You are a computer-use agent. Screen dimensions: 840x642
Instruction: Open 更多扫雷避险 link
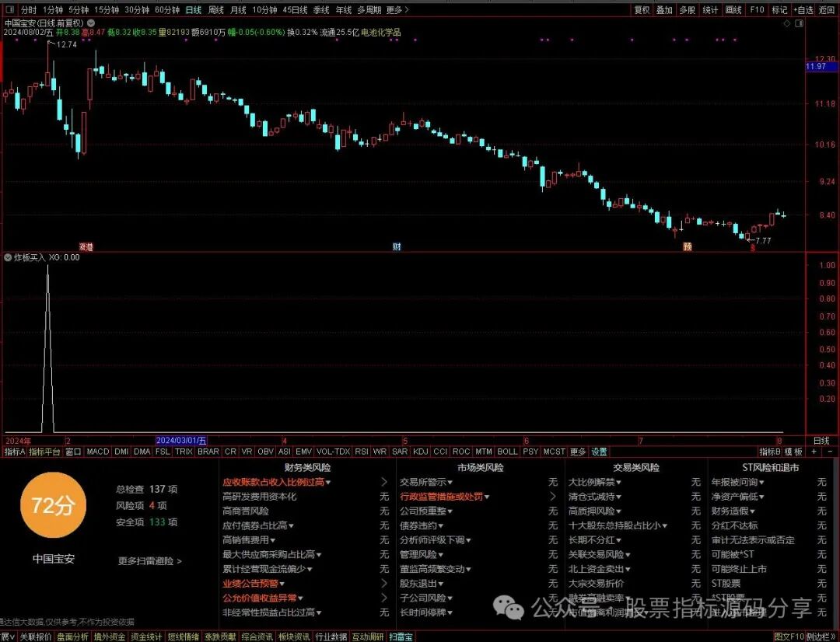point(150,561)
